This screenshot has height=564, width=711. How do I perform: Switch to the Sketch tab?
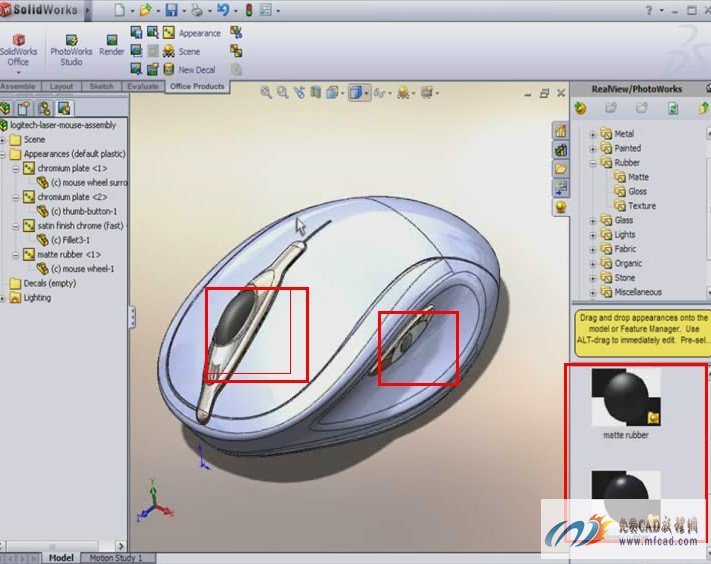coord(101,87)
